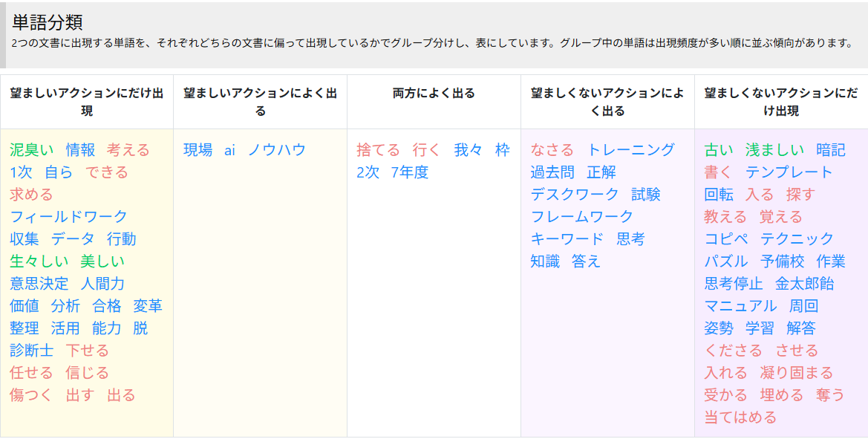868x439 pixels.
Task: Open the word 捨てる
Action: (x=378, y=150)
